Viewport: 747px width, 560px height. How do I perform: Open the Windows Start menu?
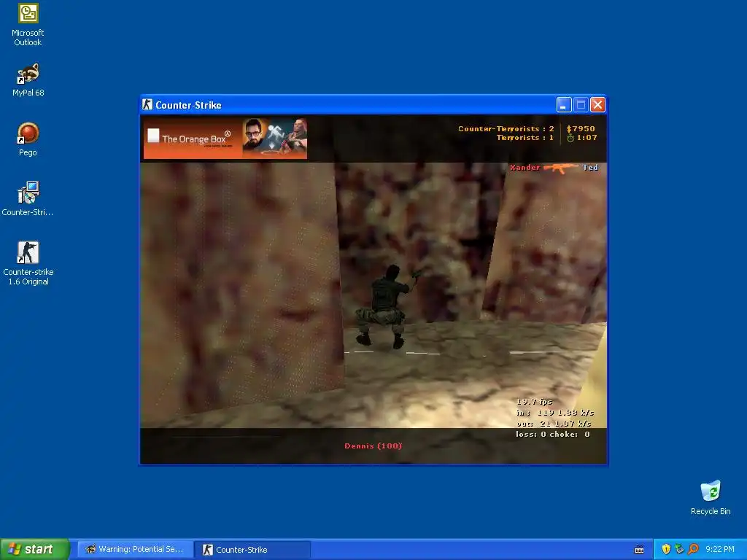pos(35,549)
